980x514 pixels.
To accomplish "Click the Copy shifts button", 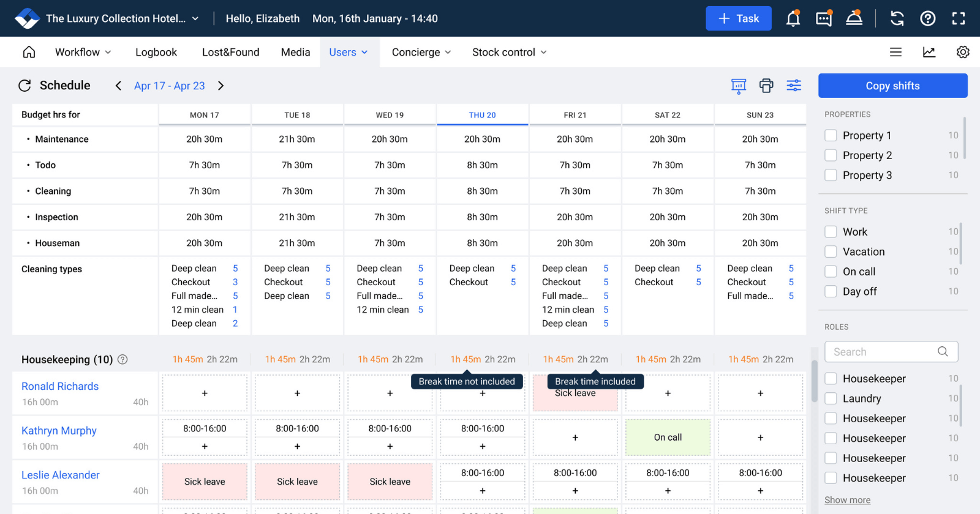I will tap(892, 86).
